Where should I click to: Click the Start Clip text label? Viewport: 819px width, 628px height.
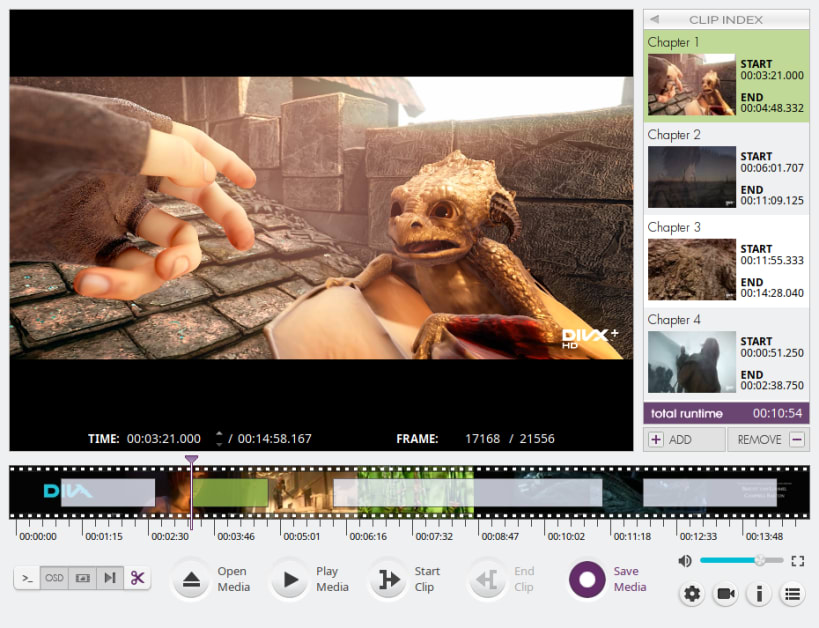pyautogui.click(x=427, y=579)
